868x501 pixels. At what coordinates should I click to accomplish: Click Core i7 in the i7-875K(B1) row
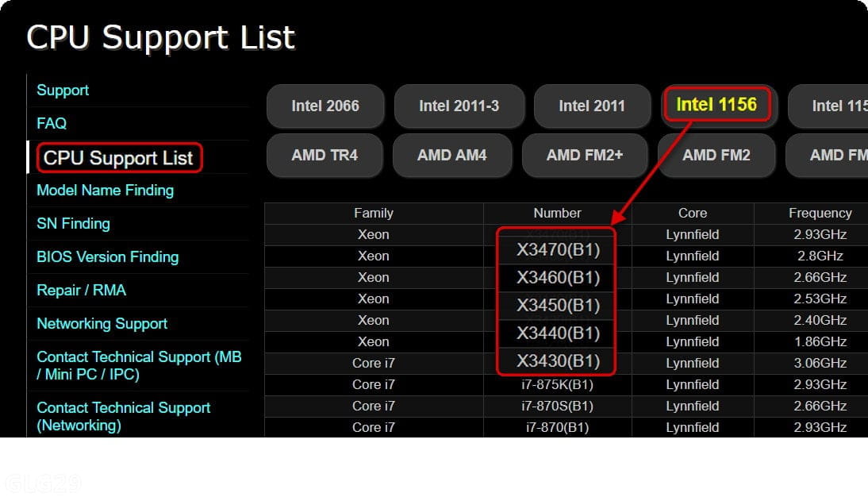tap(374, 384)
